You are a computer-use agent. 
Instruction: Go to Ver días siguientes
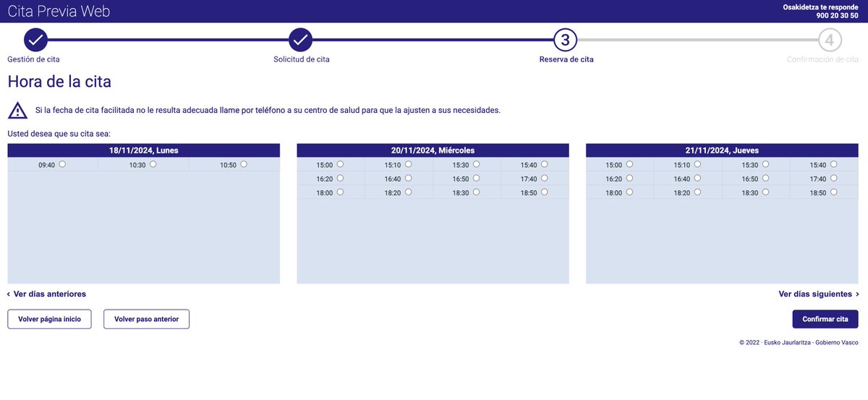(x=819, y=294)
